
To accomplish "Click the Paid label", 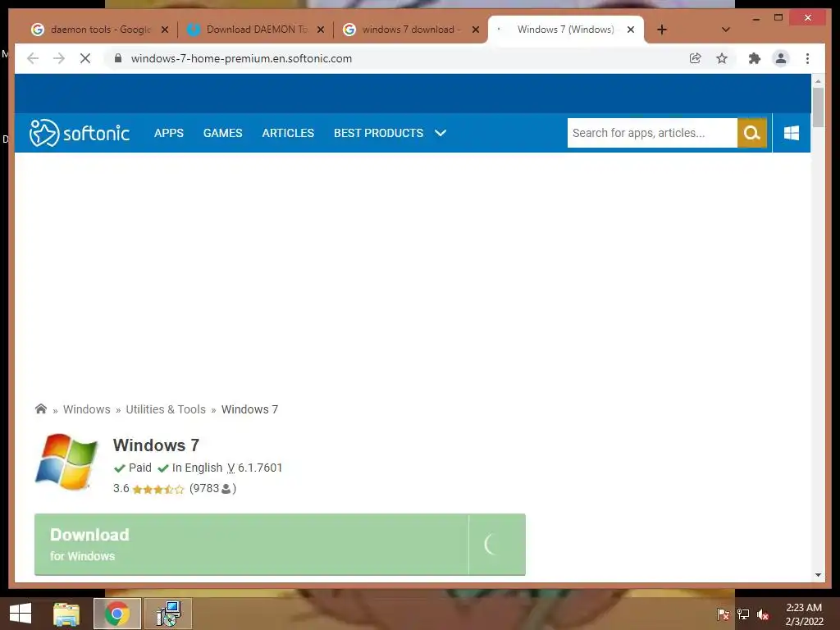I will (x=139, y=468).
